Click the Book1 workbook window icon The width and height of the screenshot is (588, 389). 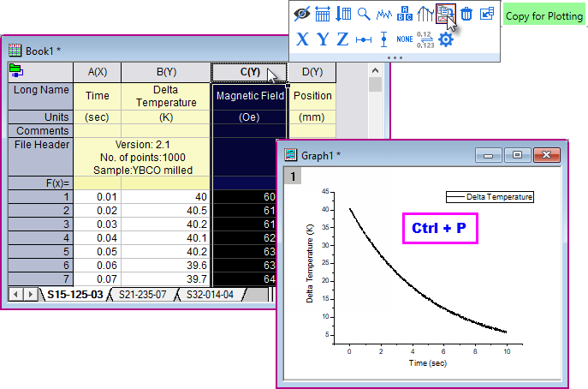pos(15,51)
